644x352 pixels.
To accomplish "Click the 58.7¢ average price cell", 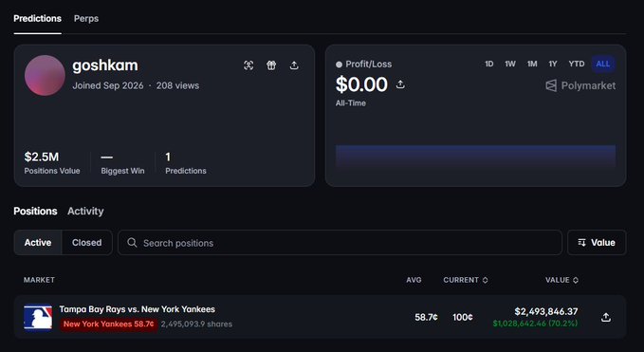I will point(426,317).
